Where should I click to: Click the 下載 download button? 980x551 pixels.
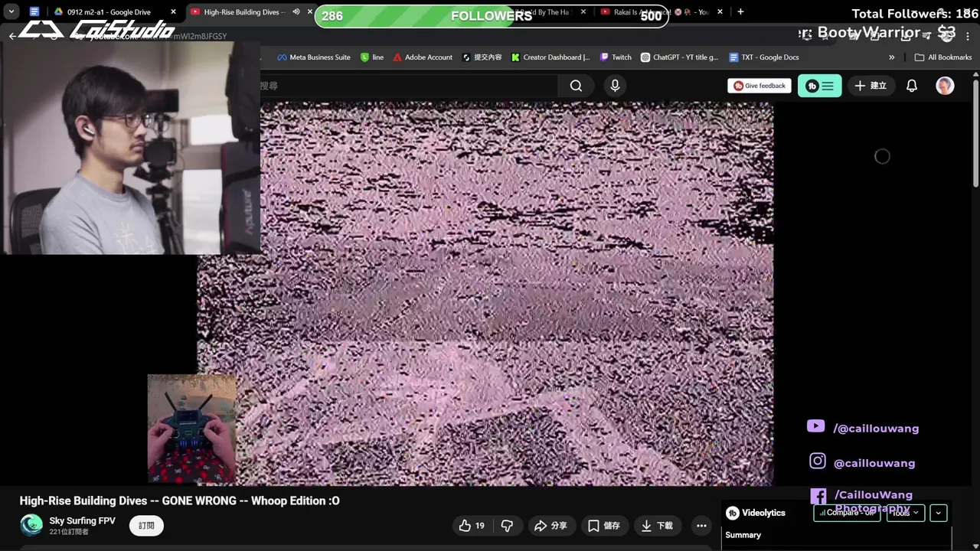[x=656, y=526]
